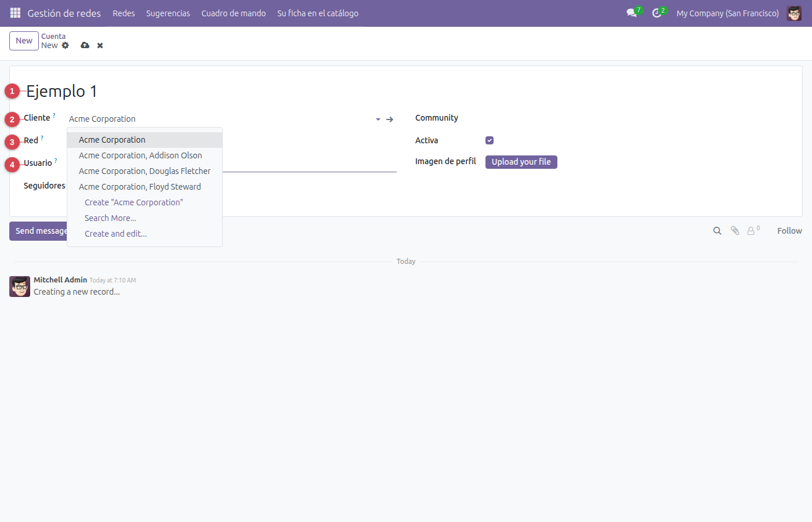The width and height of the screenshot is (812, 522).
Task: Open the record actions gear icon
Action: tap(66, 45)
